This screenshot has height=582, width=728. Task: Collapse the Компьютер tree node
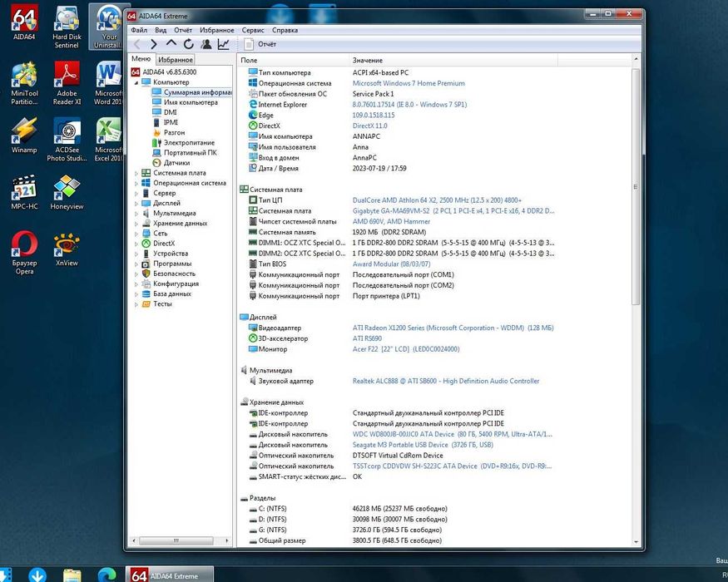tap(136, 82)
